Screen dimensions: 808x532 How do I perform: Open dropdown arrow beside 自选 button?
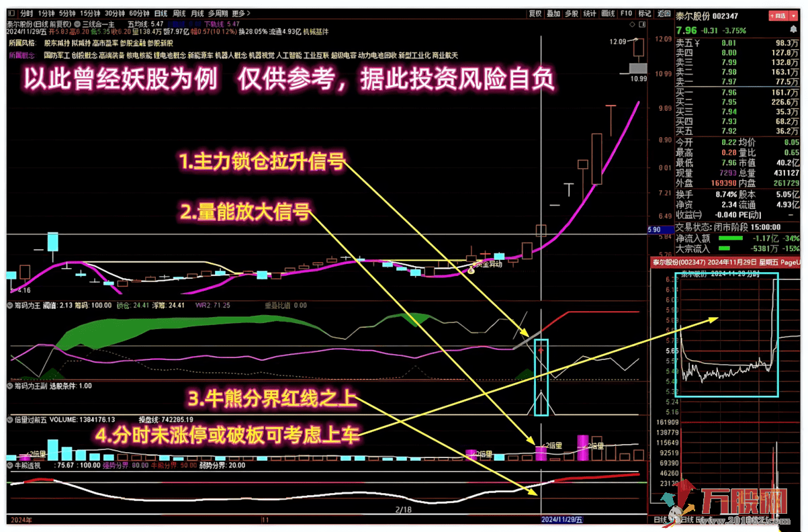794,15
